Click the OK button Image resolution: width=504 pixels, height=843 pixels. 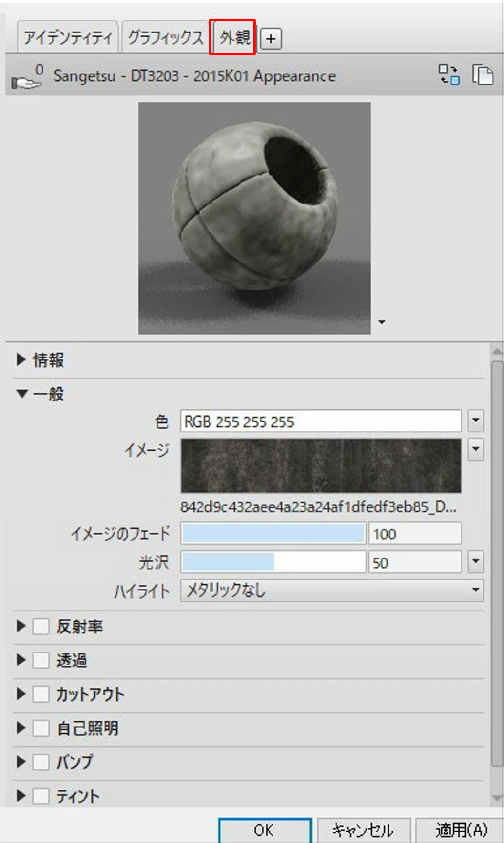265,830
